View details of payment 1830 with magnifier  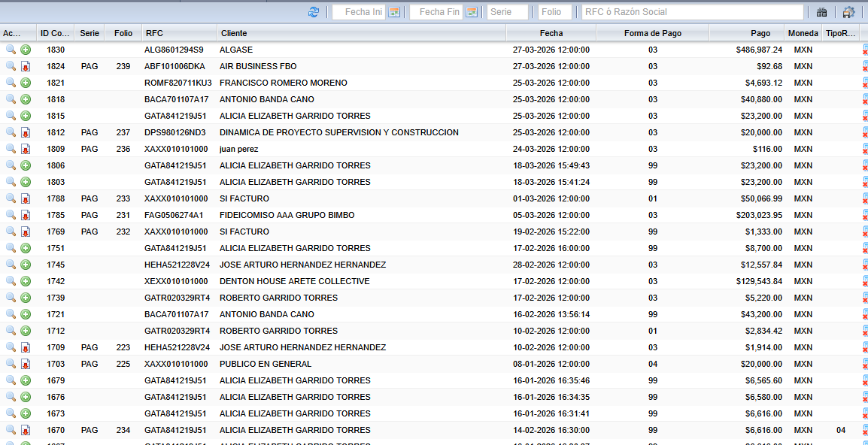pyautogui.click(x=11, y=50)
